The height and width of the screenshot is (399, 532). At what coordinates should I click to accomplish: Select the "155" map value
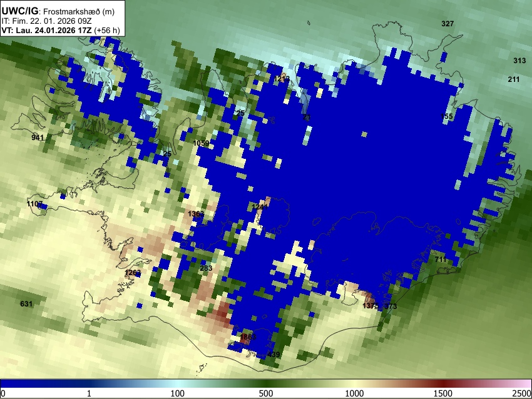tap(446, 116)
